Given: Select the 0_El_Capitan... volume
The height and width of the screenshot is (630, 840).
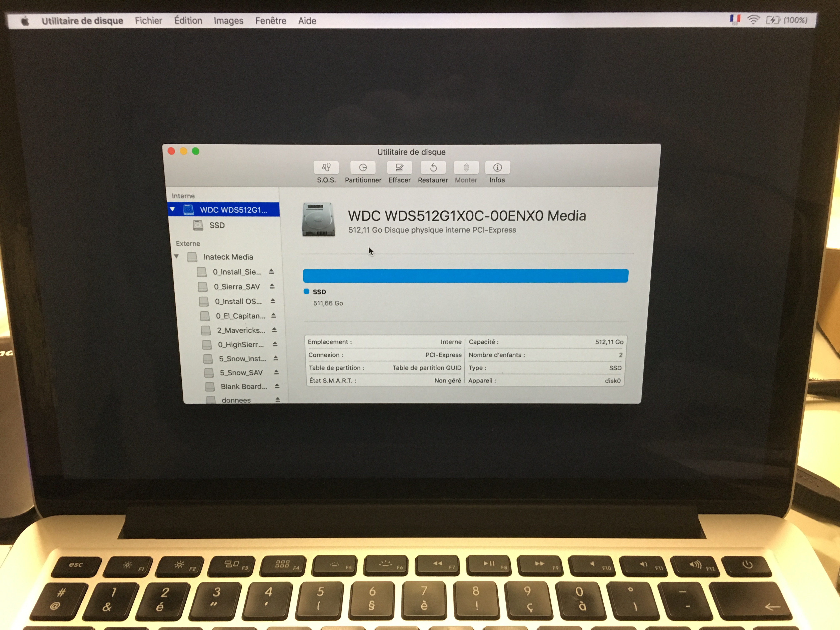Looking at the screenshot, I should tap(240, 316).
